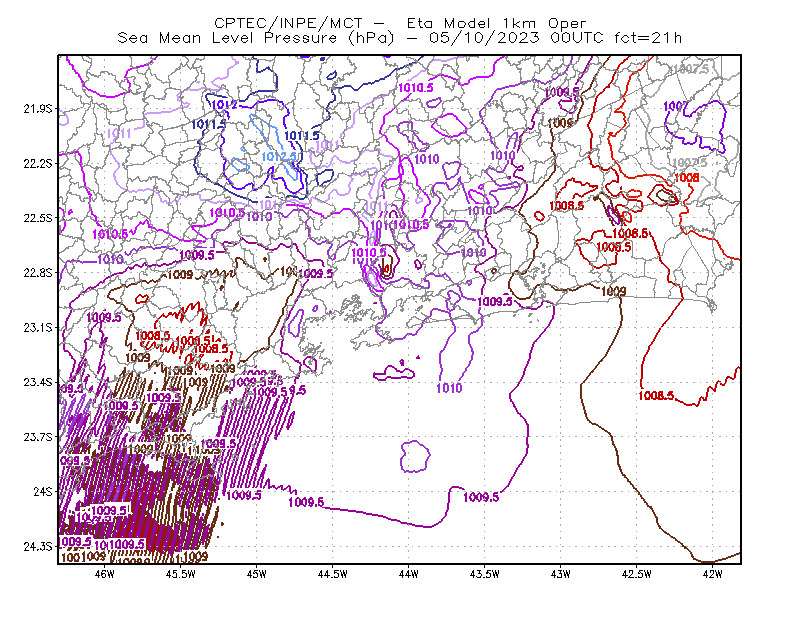
Task: Click the purple 1007 contour label
Action: [x=676, y=106]
